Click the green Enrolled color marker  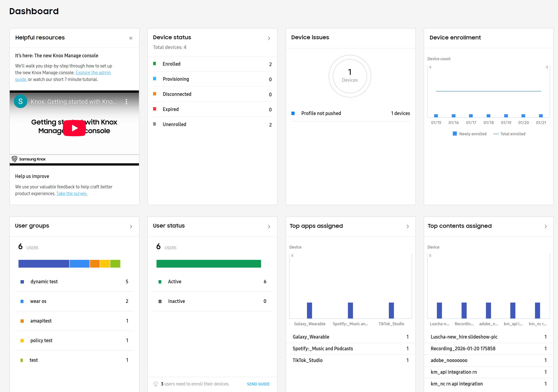[154, 63]
